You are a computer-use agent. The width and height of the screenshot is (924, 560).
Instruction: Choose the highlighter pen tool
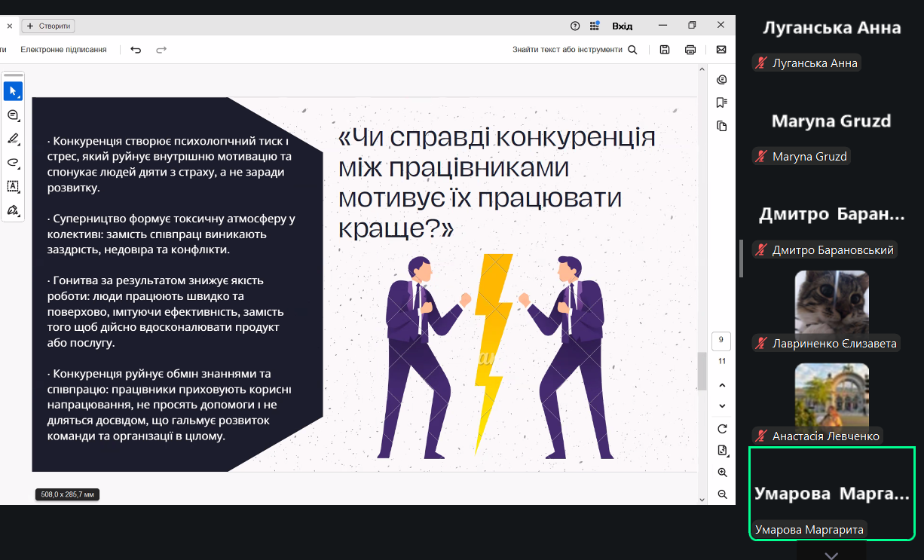click(x=13, y=139)
